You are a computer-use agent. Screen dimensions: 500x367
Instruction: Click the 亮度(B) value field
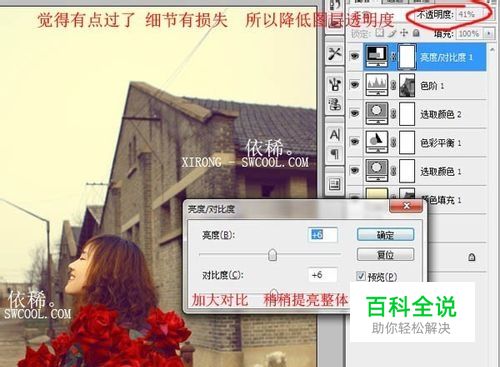[322, 235]
